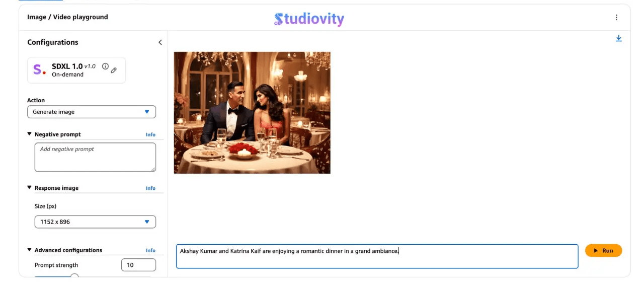The width and height of the screenshot is (644, 282).
Task: Focus the Add negative prompt text area
Action: [x=95, y=157]
